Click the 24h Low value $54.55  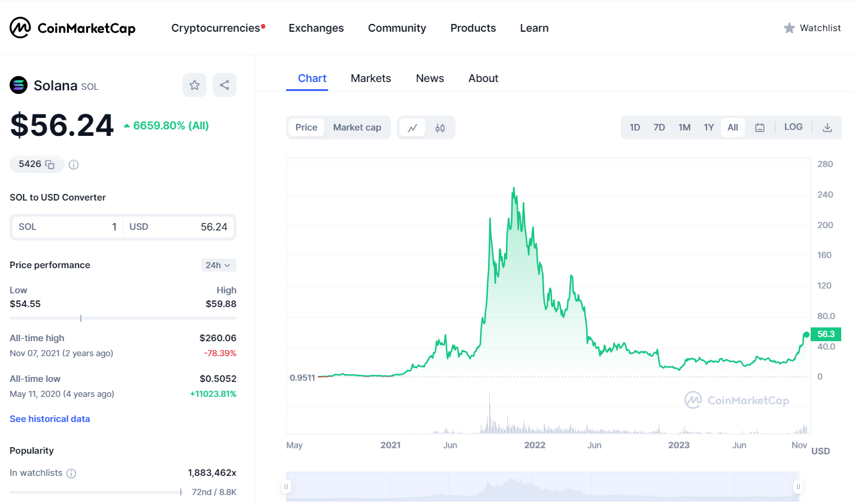[x=25, y=304]
